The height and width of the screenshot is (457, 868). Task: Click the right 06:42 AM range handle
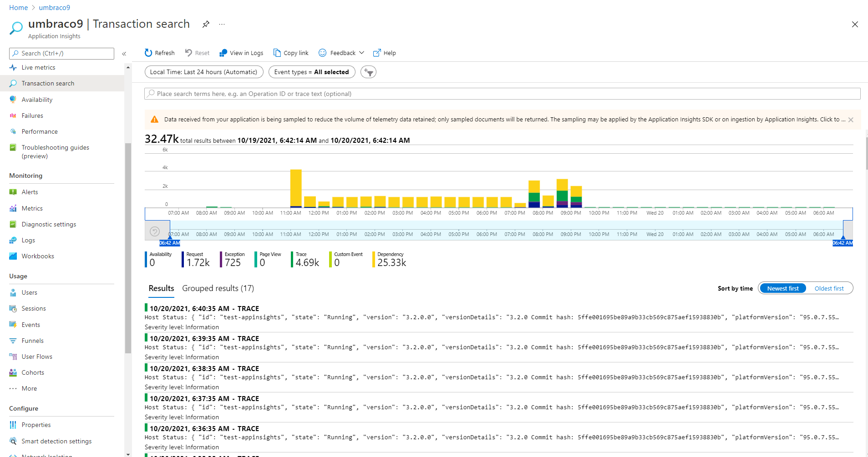(x=843, y=243)
